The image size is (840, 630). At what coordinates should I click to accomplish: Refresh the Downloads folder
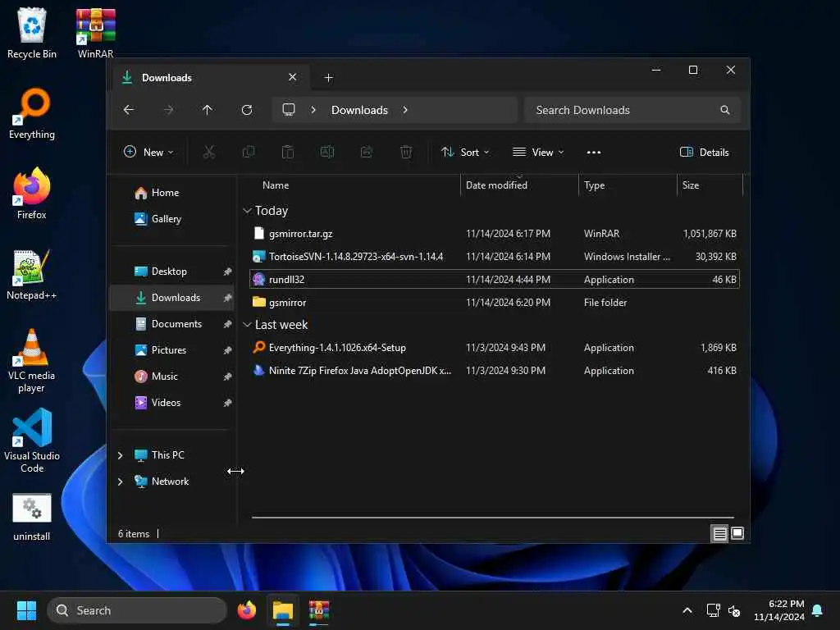[x=247, y=110]
